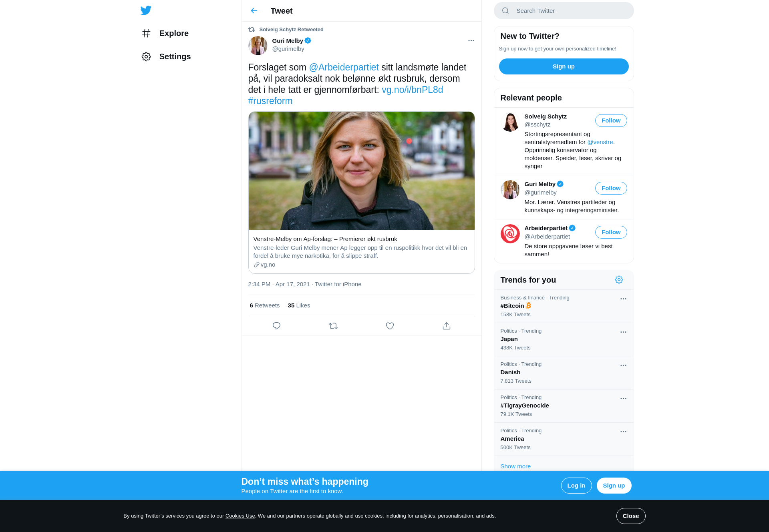Click the Twitter bird logo
Image resolution: width=769 pixels, height=532 pixels.
click(x=146, y=10)
